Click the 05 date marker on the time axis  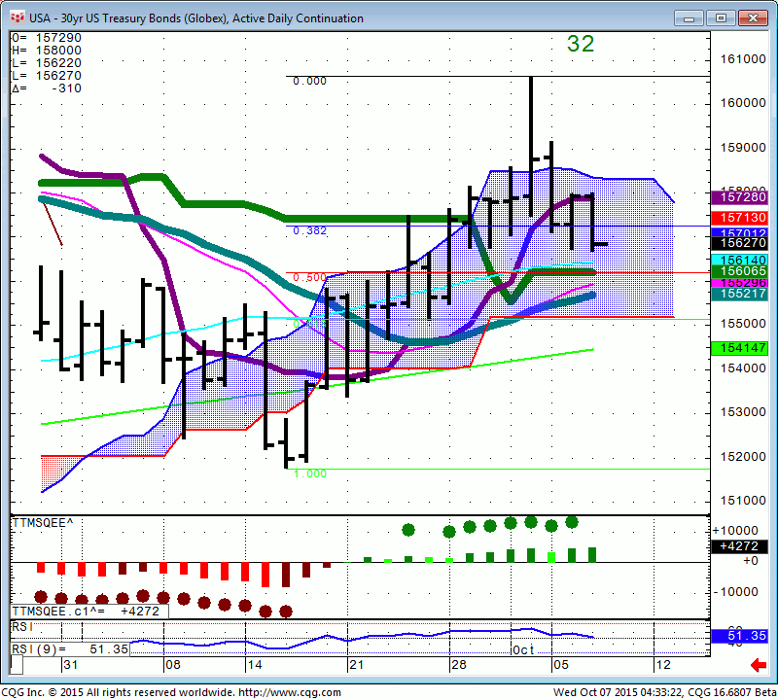click(x=561, y=665)
